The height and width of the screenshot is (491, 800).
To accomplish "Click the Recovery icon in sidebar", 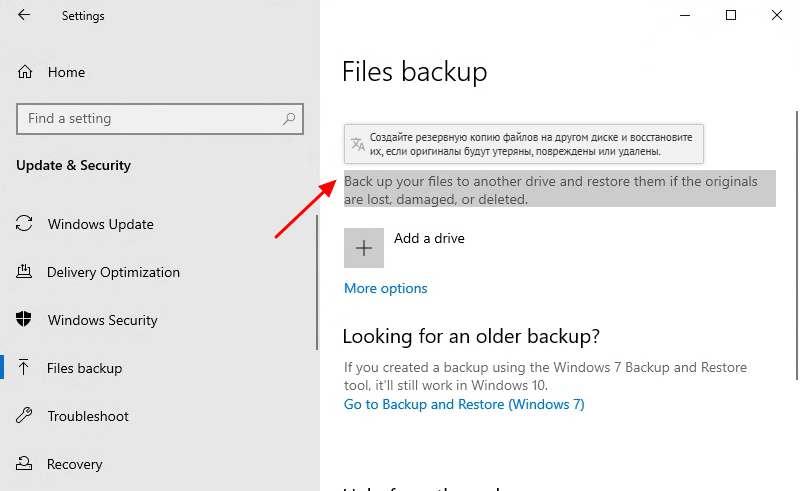I will pyautogui.click(x=26, y=464).
